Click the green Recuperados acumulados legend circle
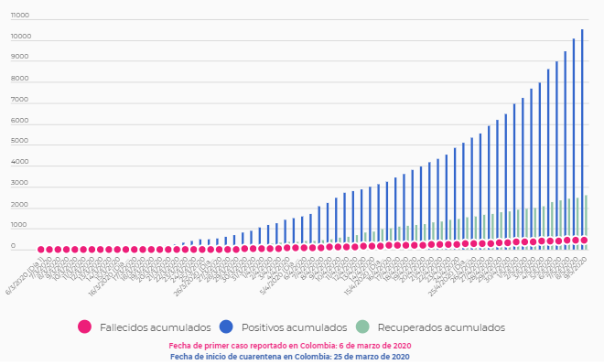Viewport: 604px width, 364px height. pos(362,327)
